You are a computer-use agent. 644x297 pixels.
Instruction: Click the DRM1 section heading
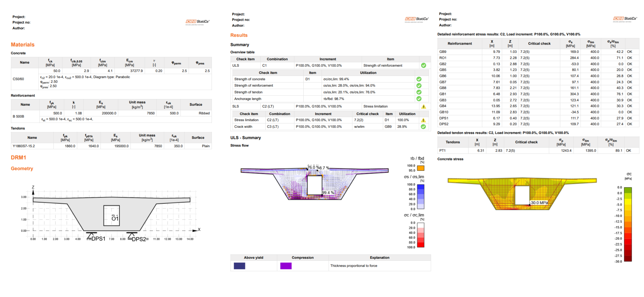coord(18,158)
